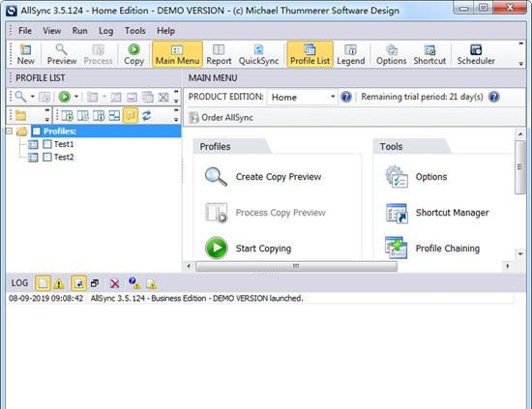Viewport: 532px width, 409px height.
Task: Click help icon next to trial period
Action: click(x=494, y=97)
